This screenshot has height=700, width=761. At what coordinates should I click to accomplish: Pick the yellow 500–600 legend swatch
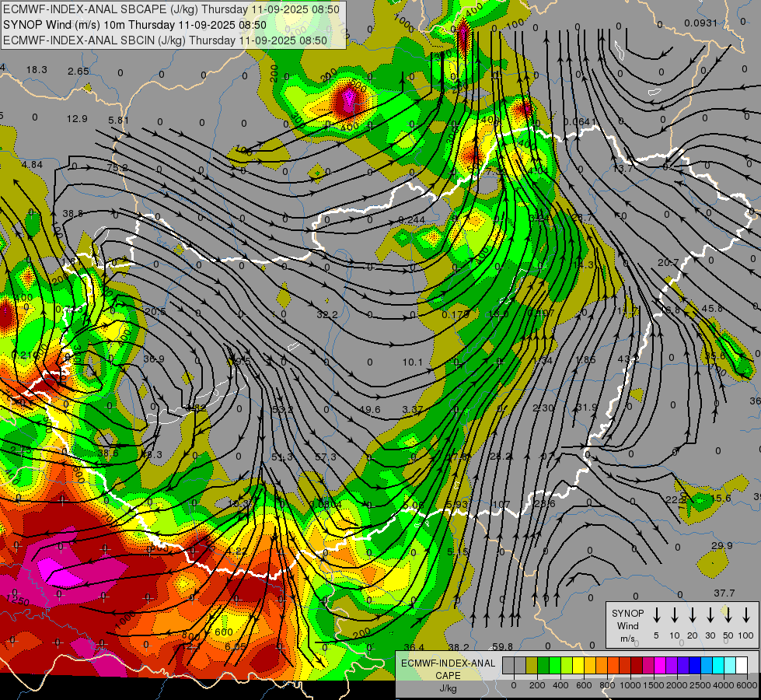578,666
